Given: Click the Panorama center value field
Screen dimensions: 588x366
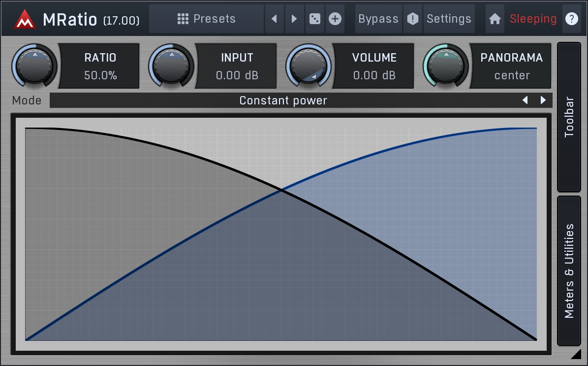Looking at the screenshot, I should pos(512,75).
